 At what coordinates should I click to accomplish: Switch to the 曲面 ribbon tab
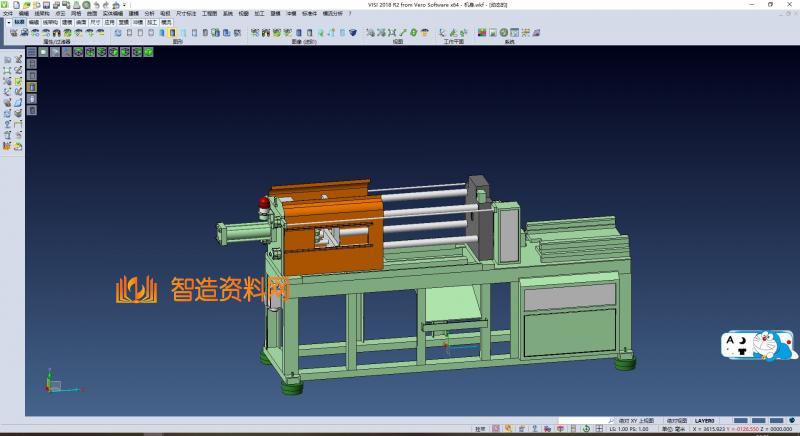pyautogui.click(x=81, y=20)
